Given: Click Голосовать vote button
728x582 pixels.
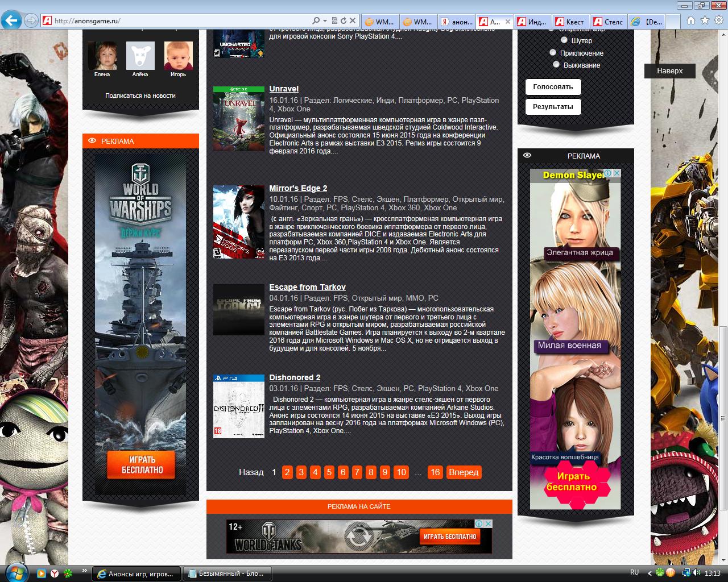Looking at the screenshot, I should (x=553, y=87).
